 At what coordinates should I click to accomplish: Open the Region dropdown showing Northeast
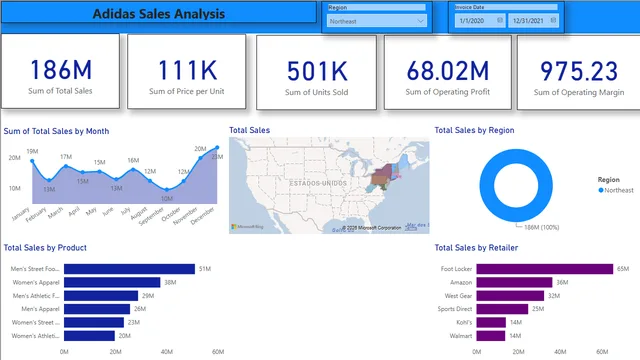click(x=377, y=21)
